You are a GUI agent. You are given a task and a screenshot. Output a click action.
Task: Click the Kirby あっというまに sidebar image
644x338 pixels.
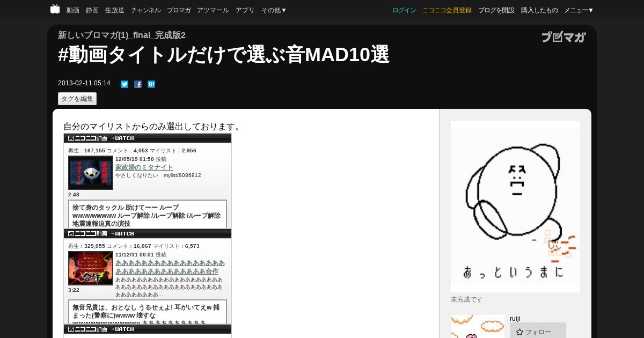pyautogui.click(x=515, y=207)
